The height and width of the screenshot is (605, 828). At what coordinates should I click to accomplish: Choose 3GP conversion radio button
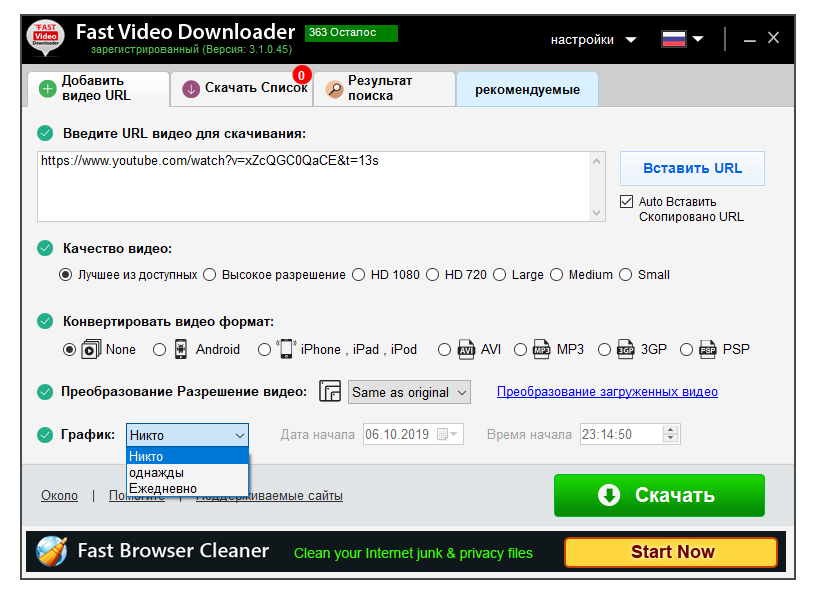tap(605, 350)
